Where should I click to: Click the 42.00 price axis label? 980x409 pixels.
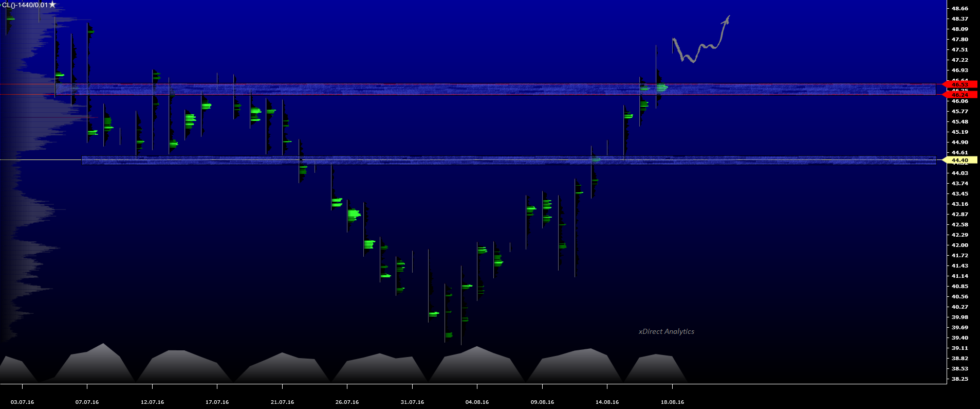coord(959,245)
